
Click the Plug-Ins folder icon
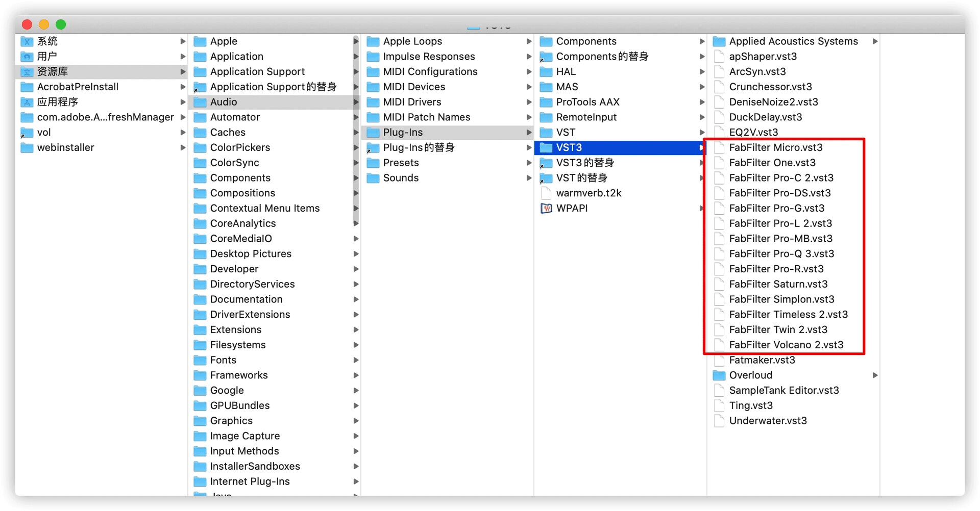(373, 133)
